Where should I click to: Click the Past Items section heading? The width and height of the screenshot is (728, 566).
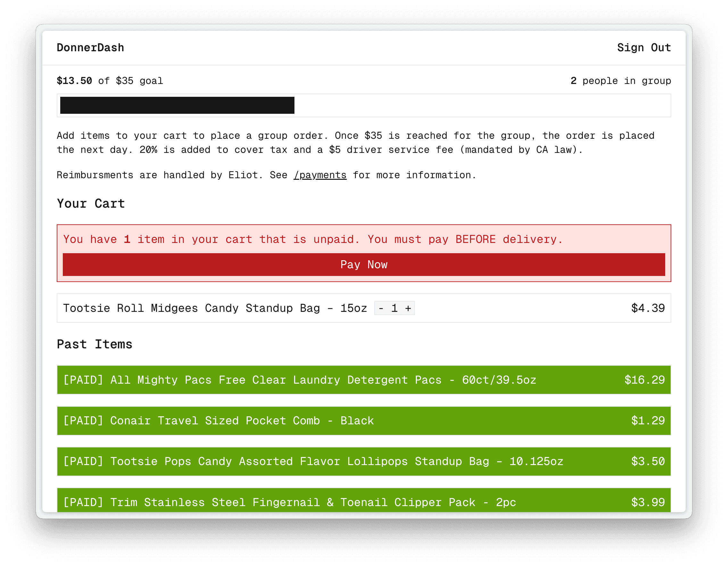click(x=94, y=344)
